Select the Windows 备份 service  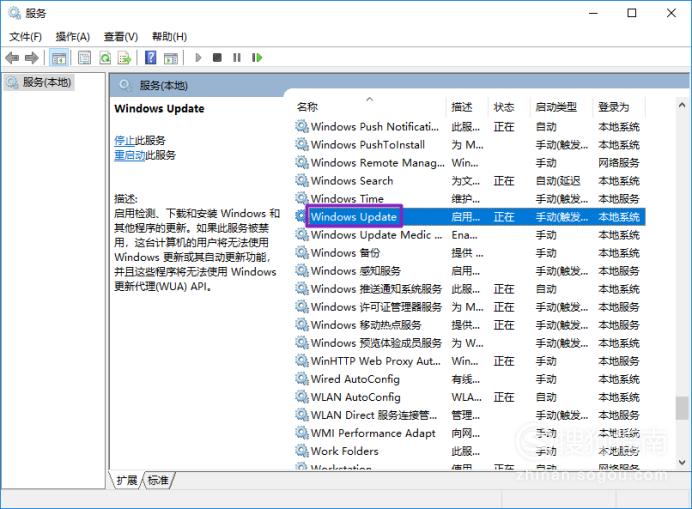click(470, 253)
